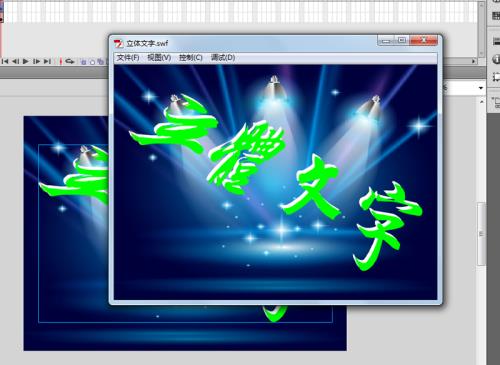Open 控制(C) menu in the SWF window
The width and height of the screenshot is (500, 365).
click(x=190, y=58)
